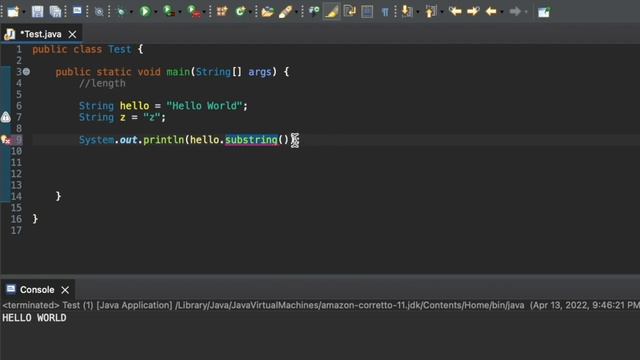Open the External Tools dropdown arrow
Screen dimensions: 640x360
(x=204, y=12)
